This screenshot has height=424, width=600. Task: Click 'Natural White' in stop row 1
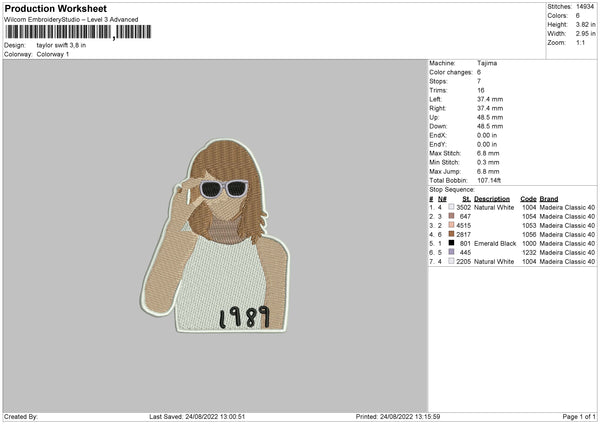point(494,207)
